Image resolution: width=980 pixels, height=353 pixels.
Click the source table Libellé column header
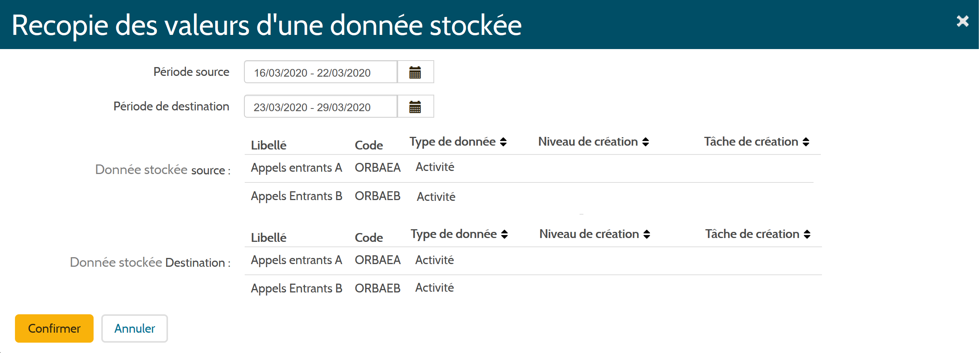pyautogui.click(x=268, y=145)
